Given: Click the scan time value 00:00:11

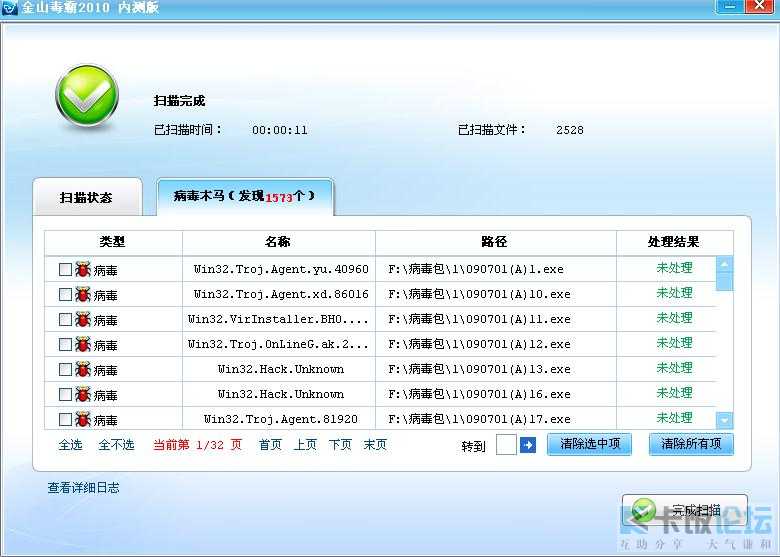Looking at the screenshot, I should (280, 130).
